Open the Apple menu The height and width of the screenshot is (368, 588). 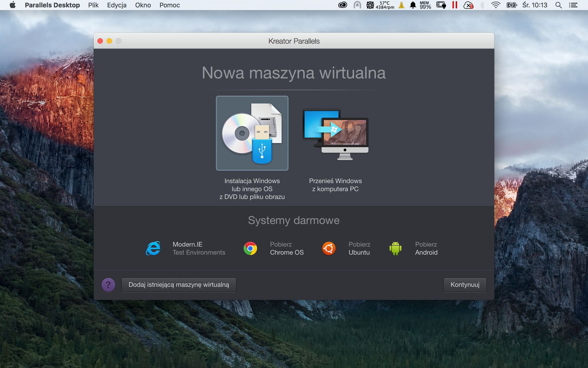click(13, 5)
